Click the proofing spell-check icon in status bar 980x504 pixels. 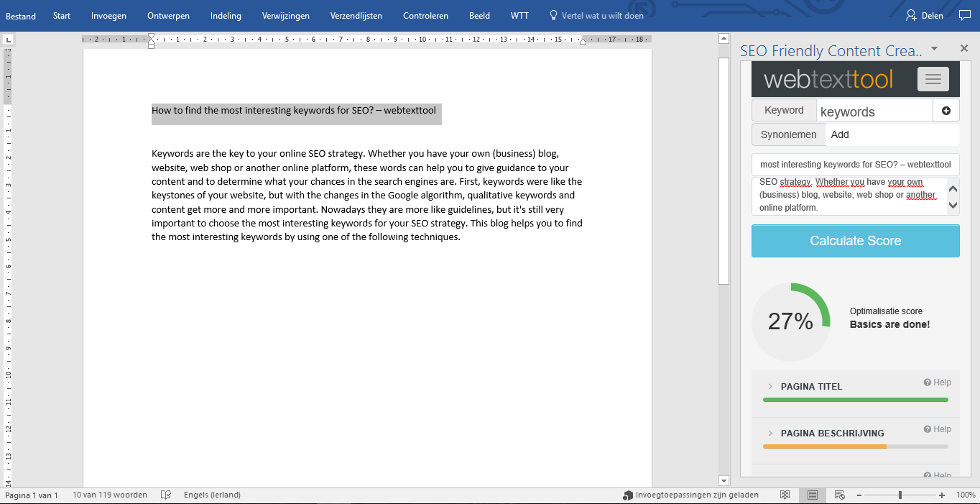[x=166, y=495]
